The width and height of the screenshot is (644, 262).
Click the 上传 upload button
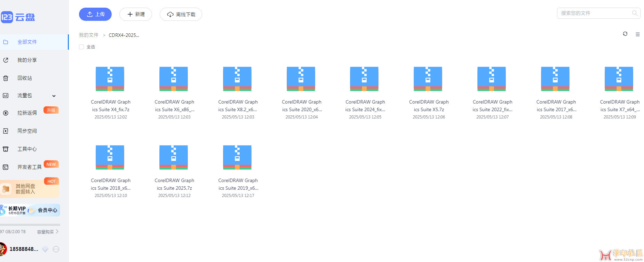click(x=95, y=14)
